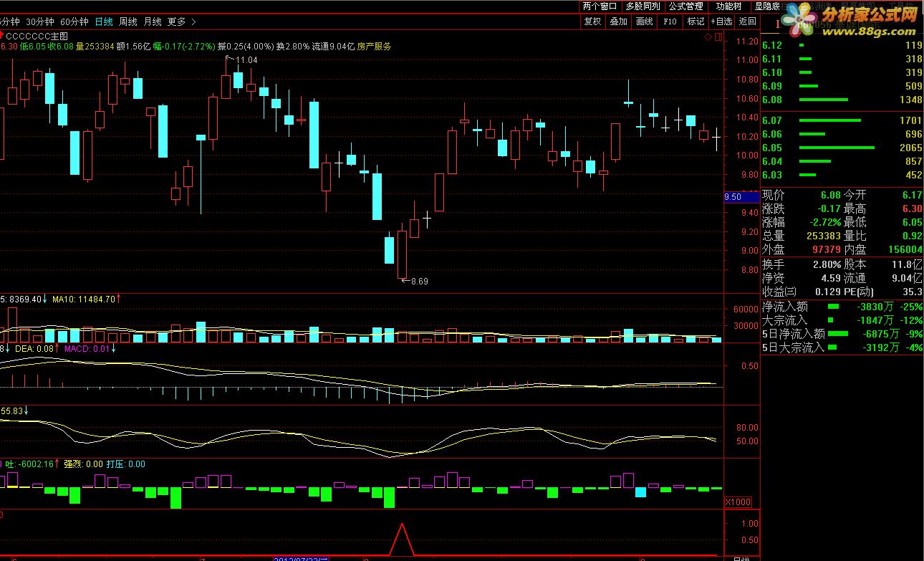
Task: Click the highlighted date marker on the time axis
Action: (x=301, y=557)
